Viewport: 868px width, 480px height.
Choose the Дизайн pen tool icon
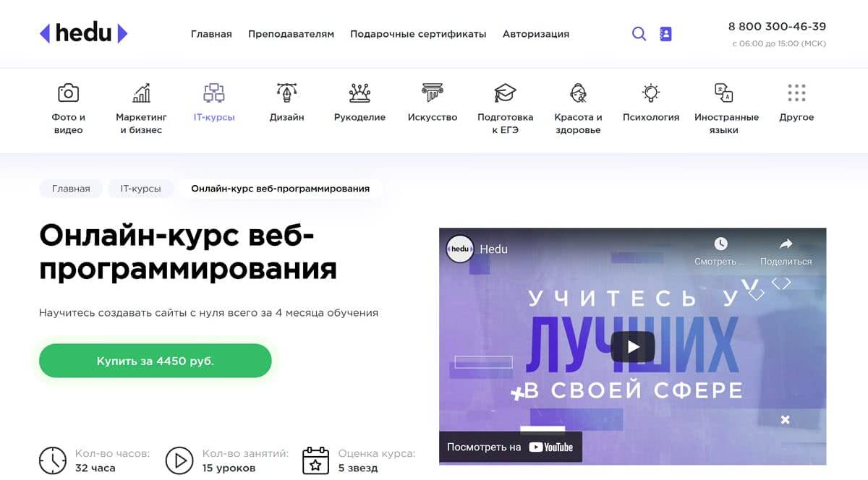tap(287, 93)
